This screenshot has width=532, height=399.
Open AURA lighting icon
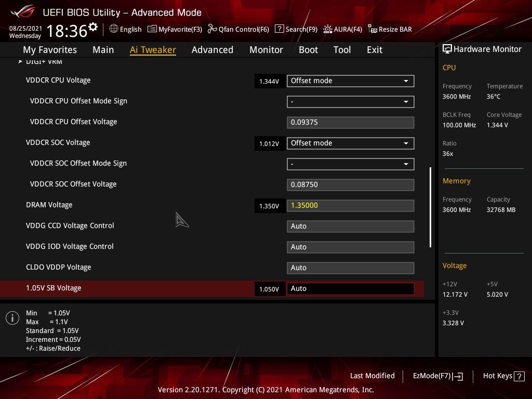(327, 29)
